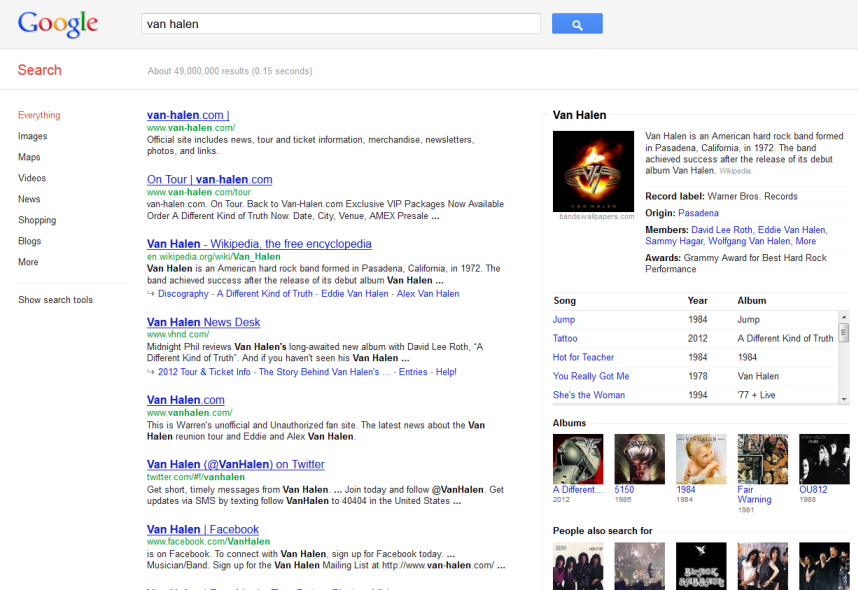This screenshot has width=858, height=590.
Task: Switch to Maps results
Action: coord(29,157)
